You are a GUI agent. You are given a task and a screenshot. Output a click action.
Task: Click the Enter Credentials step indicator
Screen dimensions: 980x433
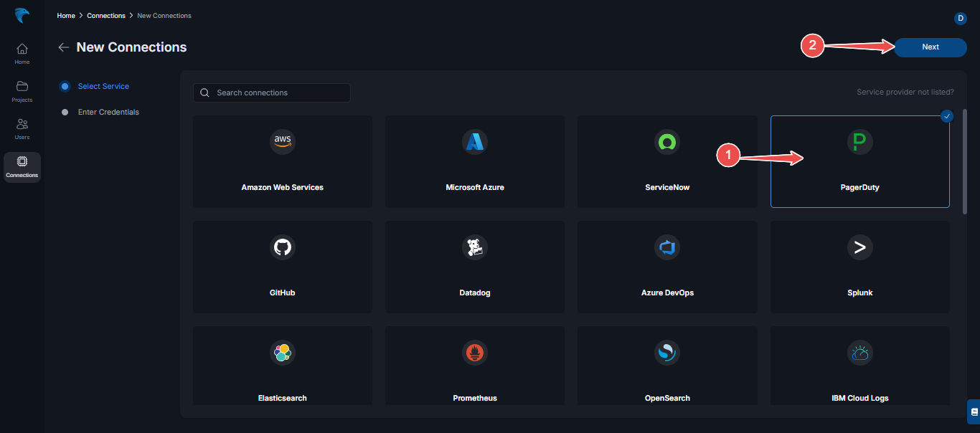(x=108, y=112)
